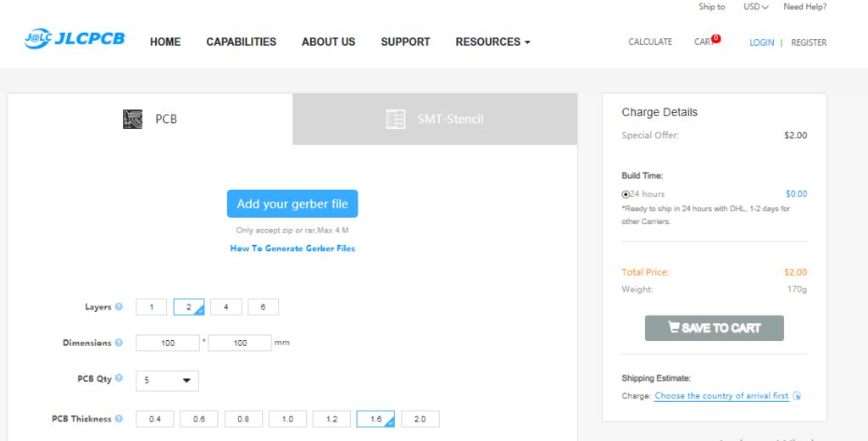Image resolution: width=868 pixels, height=441 pixels.
Task: Click the $0.00 build time price
Action: [x=796, y=194]
